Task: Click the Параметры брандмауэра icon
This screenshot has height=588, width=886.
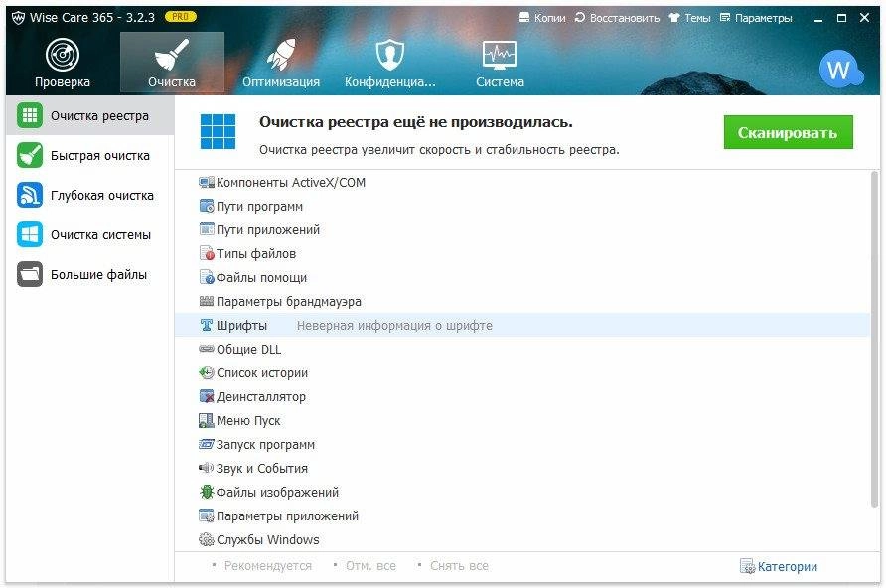Action: pyautogui.click(x=207, y=301)
